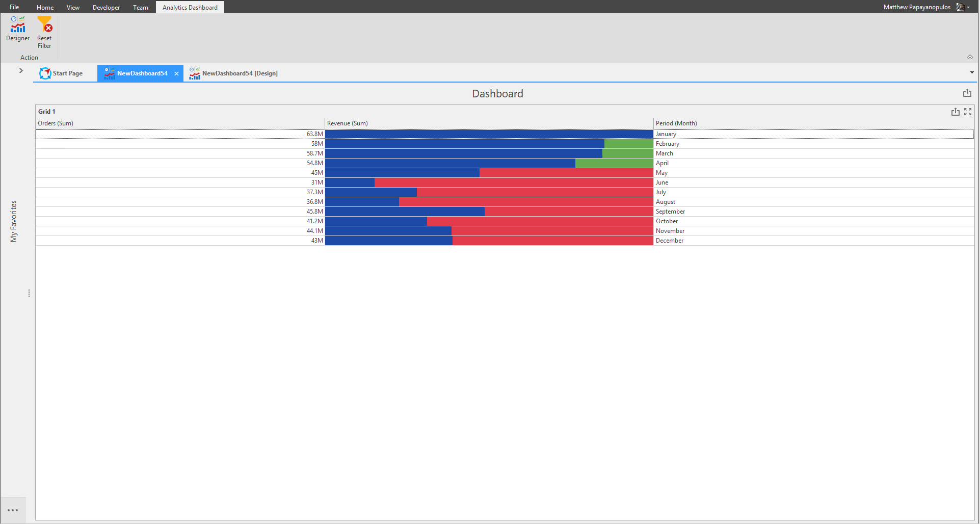Maximize the Grid 1 item
This screenshot has width=980, height=524.
point(968,112)
